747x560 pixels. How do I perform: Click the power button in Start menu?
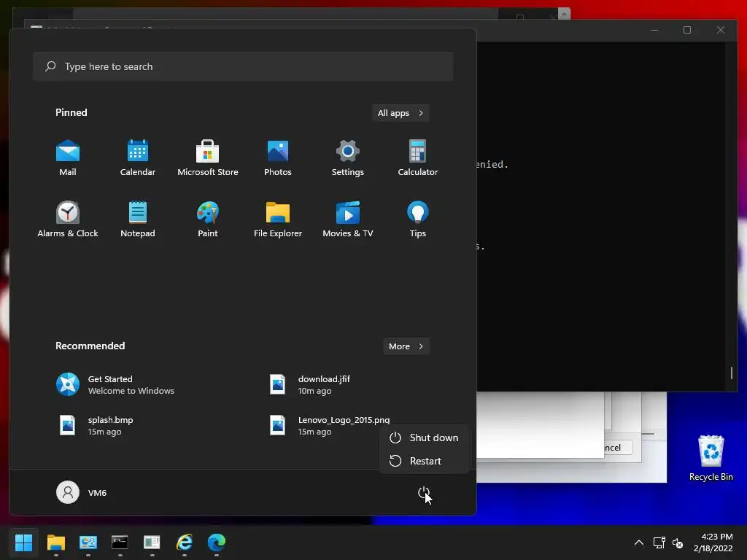coord(424,492)
